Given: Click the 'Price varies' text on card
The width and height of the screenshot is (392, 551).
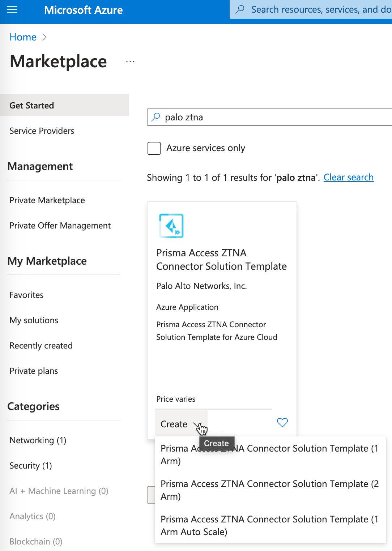Looking at the screenshot, I should (x=176, y=399).
